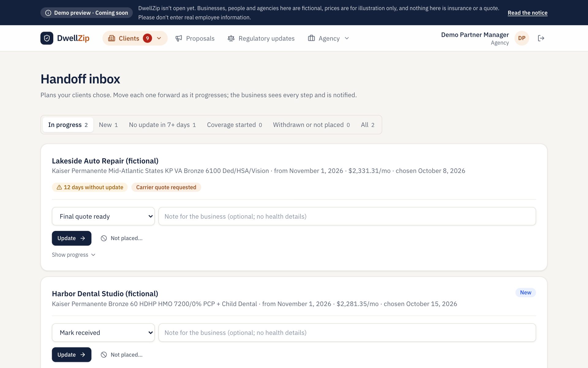Focus the note field for Lakeside Auto Repair
The height and width of the screenshot is (368, 588).
[x=347, y=217]
